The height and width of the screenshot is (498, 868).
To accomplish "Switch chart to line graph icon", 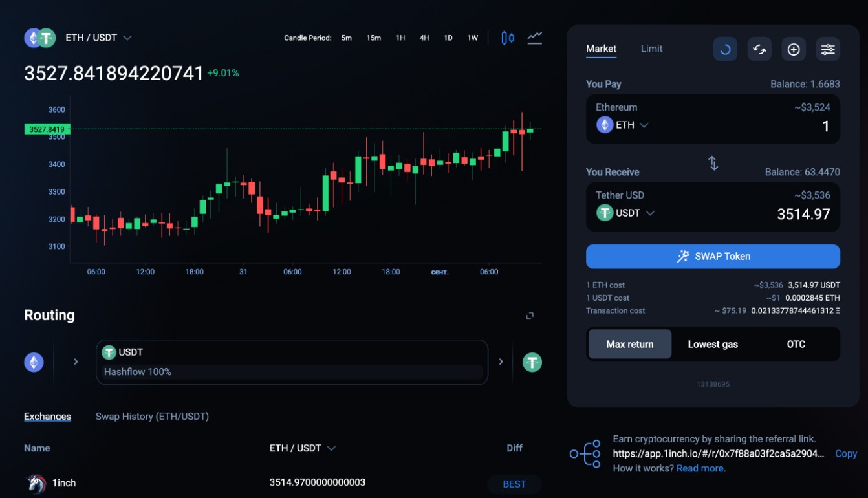I will [534, 38].
